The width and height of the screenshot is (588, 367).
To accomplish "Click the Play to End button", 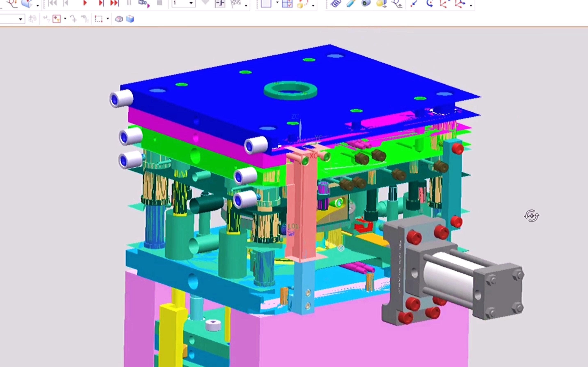I will [114, 3].
